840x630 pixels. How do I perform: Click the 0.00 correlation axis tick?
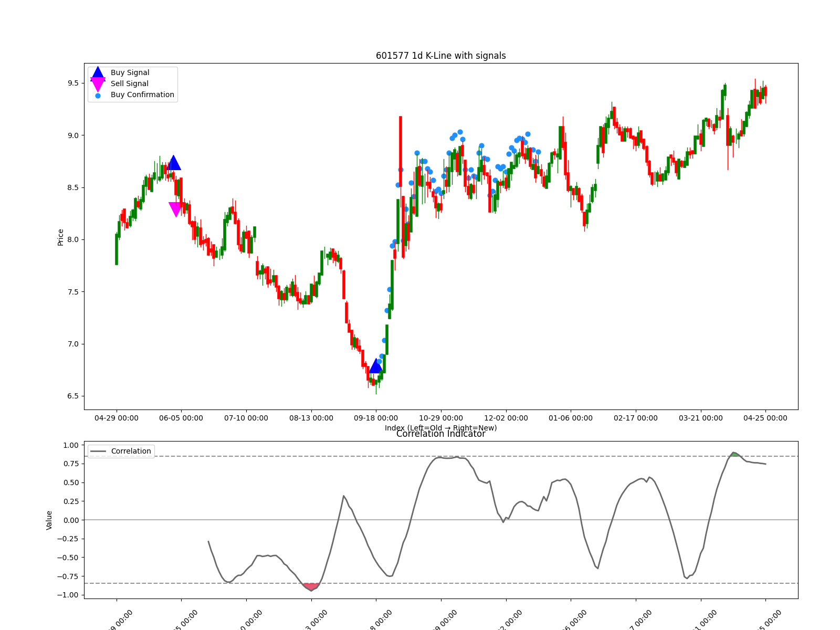click(70, 520)
